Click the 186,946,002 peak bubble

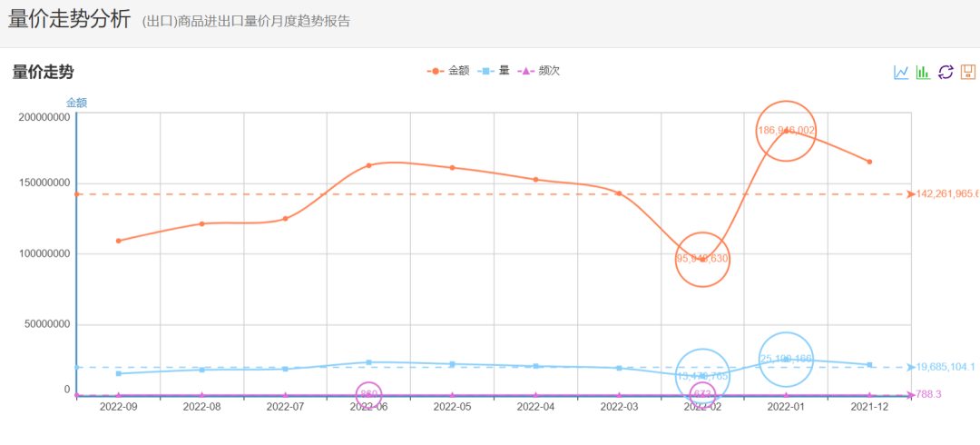point(786,131)
